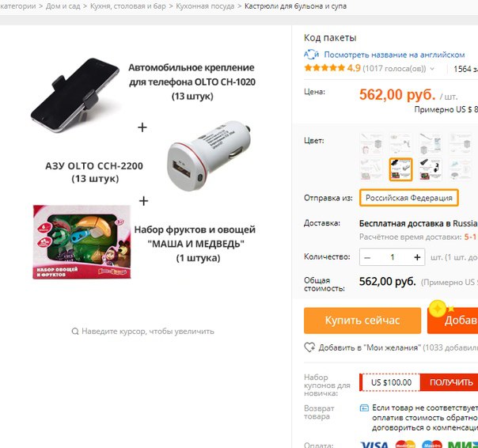Open the Кухонная посуда breadcrumb
The width and height of the screenshot is (478, 448).
[x=205, y=6]
